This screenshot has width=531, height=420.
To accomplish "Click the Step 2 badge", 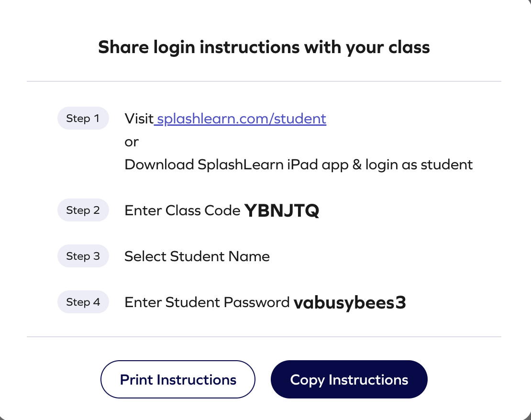I will pos(83,210).
